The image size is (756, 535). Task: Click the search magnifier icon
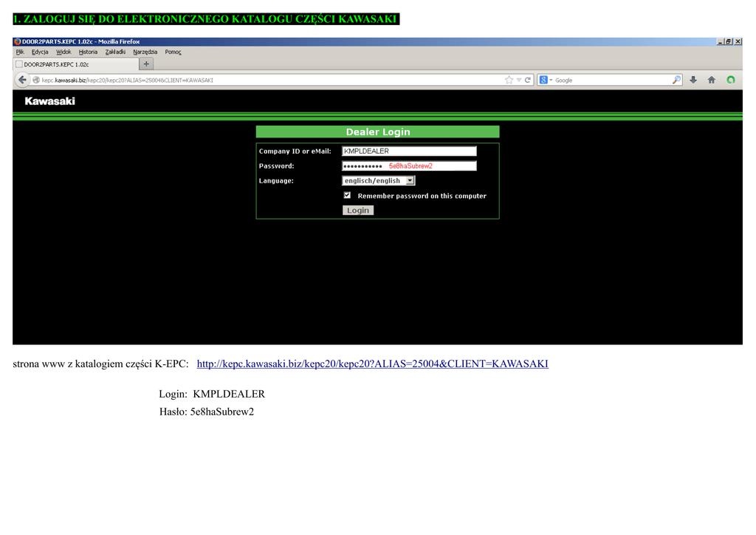676,80
